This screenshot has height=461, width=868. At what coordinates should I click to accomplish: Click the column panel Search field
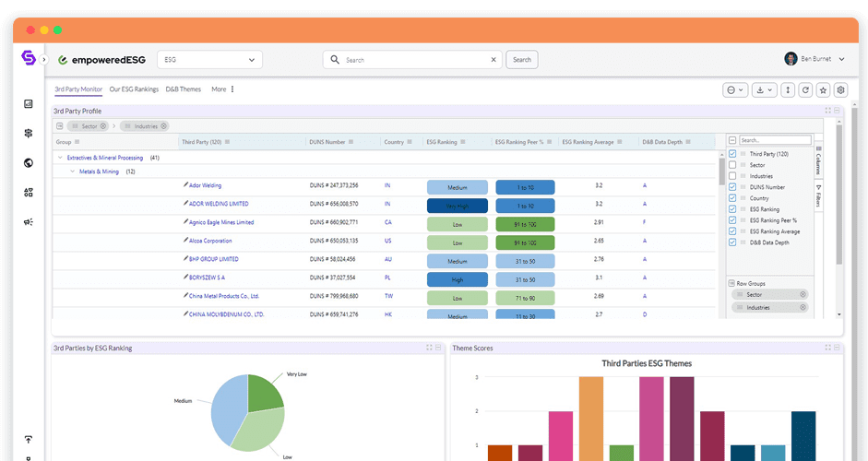click(x=775, y=140)
